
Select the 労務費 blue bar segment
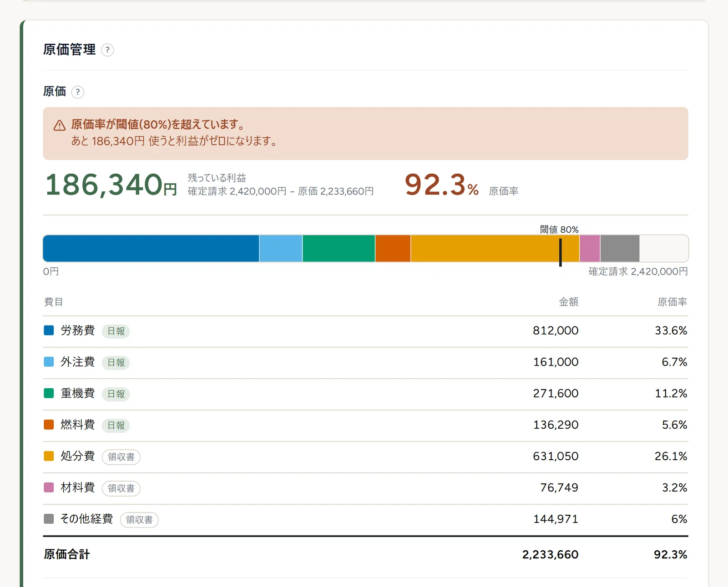[151, 248]
